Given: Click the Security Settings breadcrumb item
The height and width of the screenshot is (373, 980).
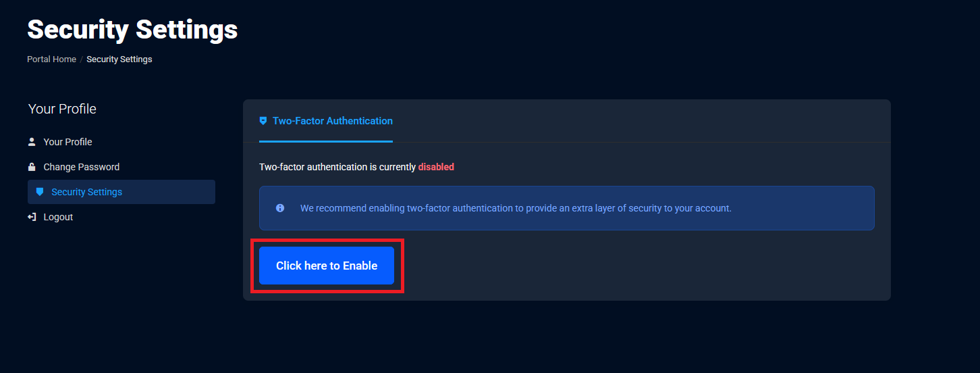Looking at the screenshot, I should point(119,59).
